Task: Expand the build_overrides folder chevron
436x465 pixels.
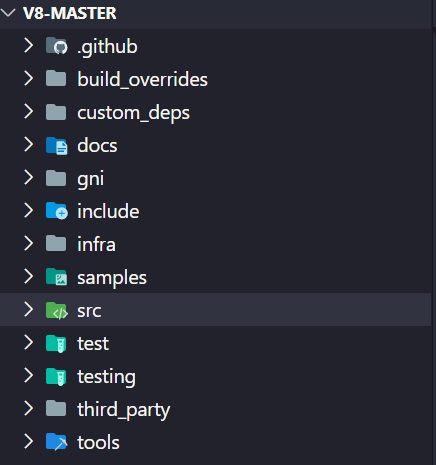Action: (x=29, y=79)
